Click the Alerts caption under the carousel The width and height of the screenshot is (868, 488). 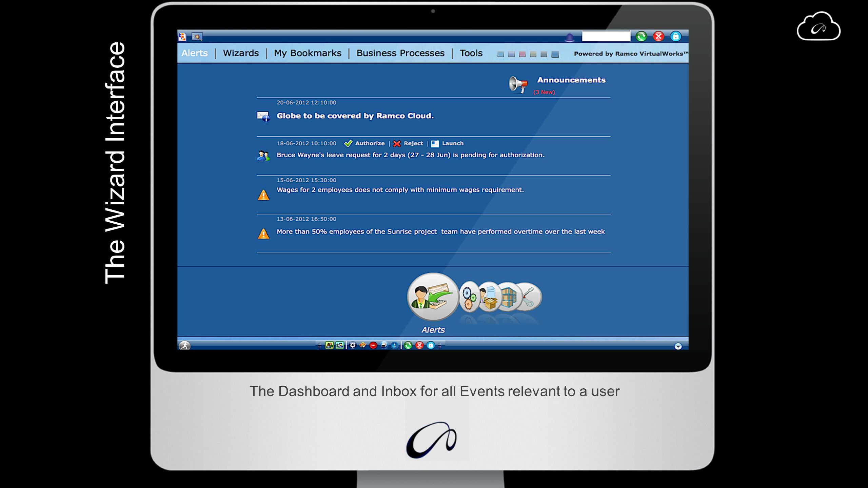pos(433,330)
